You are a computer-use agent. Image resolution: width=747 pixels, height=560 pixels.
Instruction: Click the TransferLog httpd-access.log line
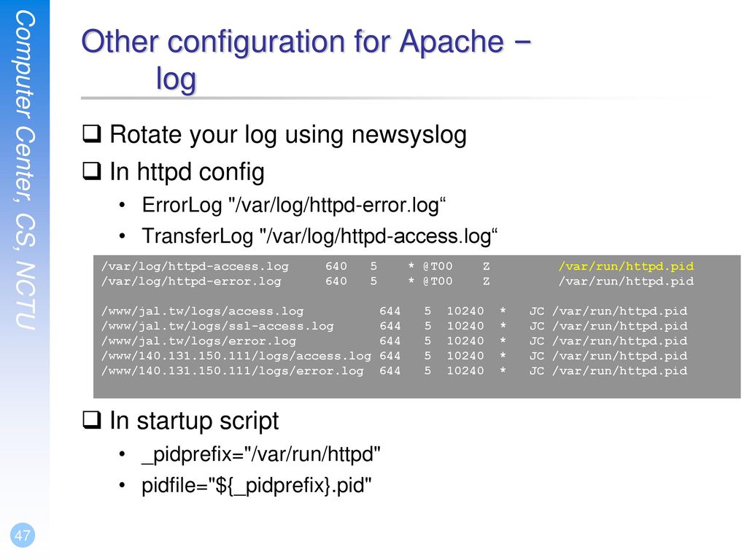tap(320, 236)
